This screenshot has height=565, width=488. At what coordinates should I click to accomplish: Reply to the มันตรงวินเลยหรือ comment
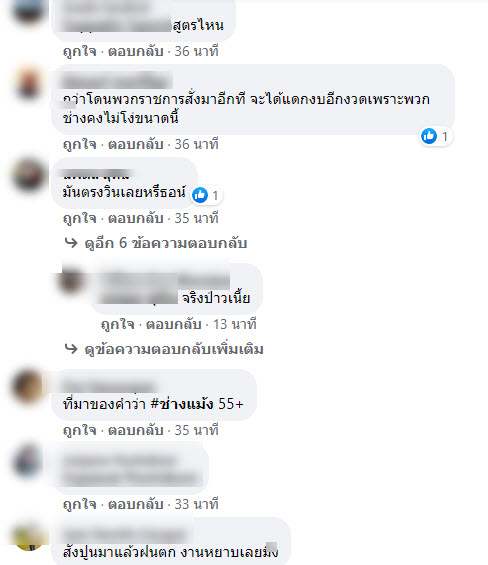(x=136, y=218)
